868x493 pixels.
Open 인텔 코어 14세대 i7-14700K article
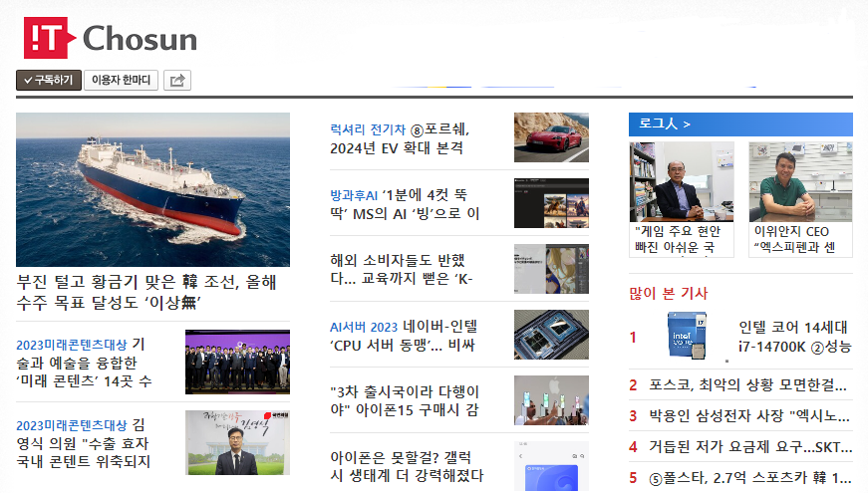(x=794, y=337)
